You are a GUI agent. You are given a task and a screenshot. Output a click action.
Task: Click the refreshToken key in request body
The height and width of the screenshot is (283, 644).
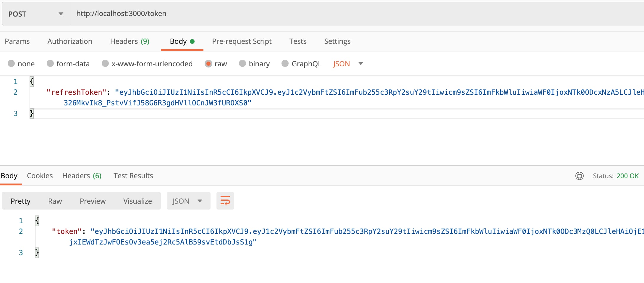[x=76, y=92]
